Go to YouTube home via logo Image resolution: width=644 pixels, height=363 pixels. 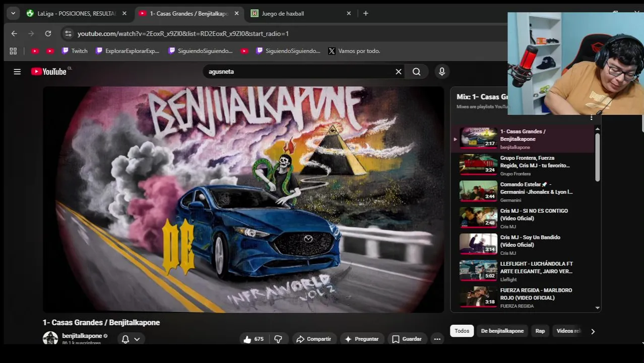coord(49,72)
